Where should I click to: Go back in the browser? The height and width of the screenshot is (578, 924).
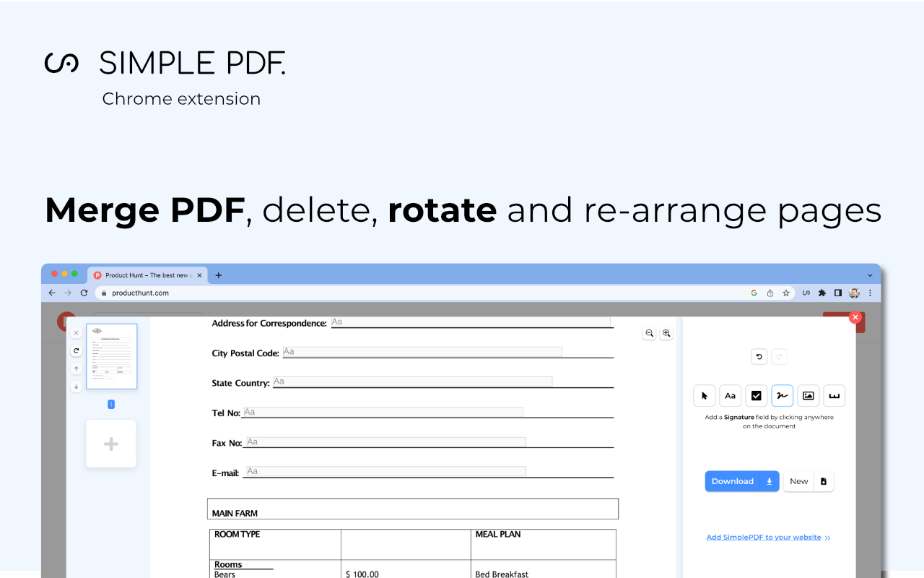(x=51, y=293)
